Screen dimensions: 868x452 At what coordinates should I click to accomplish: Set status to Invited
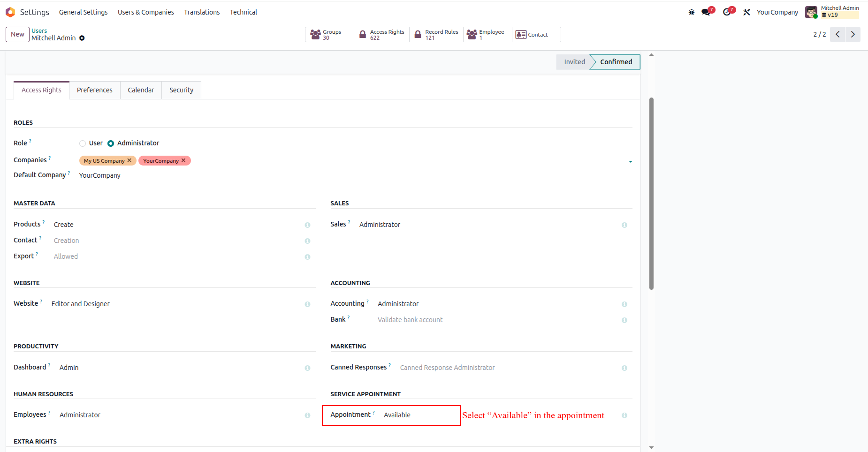[574, 62]
